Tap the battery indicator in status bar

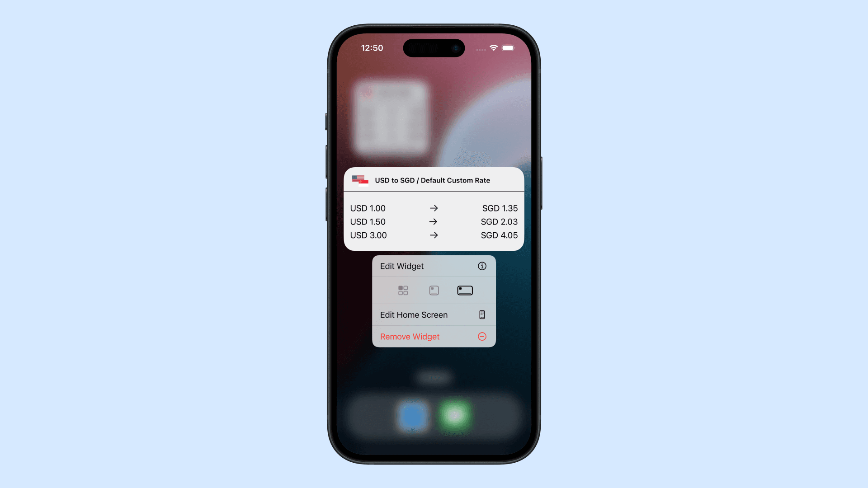(507, 47)
